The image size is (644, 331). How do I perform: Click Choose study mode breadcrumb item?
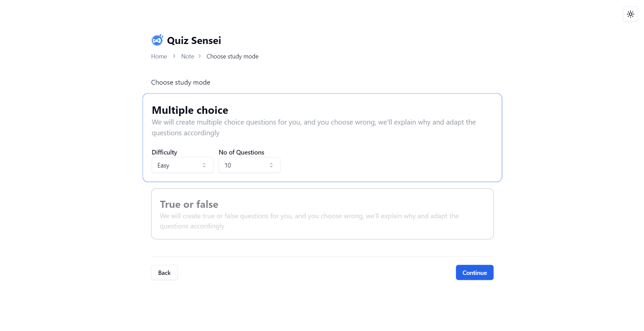click(x=232, y=56)
